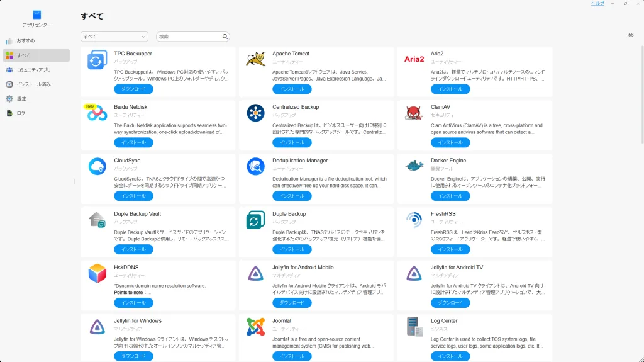Click the CloudSync cloud icon
The height and width of the screenshot is (362, 644).
97,166
